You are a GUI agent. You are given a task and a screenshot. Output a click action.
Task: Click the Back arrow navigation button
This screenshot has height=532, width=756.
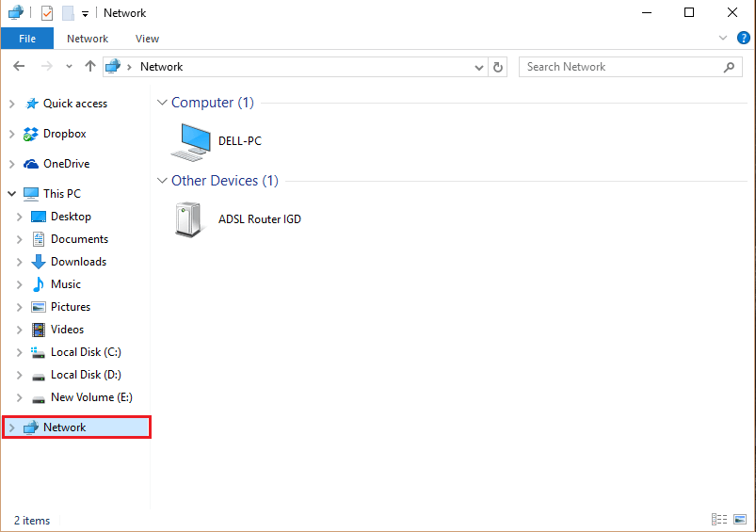click(20, 67)
